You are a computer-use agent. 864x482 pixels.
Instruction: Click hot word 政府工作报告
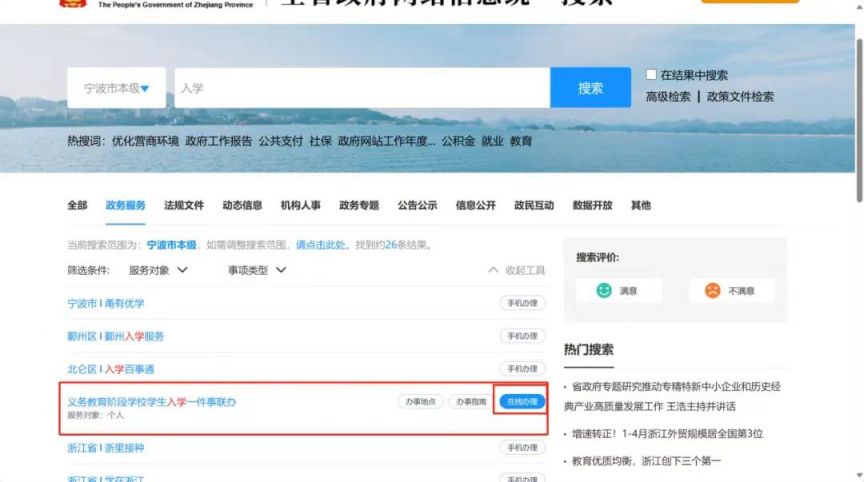[x=219, y=141]
